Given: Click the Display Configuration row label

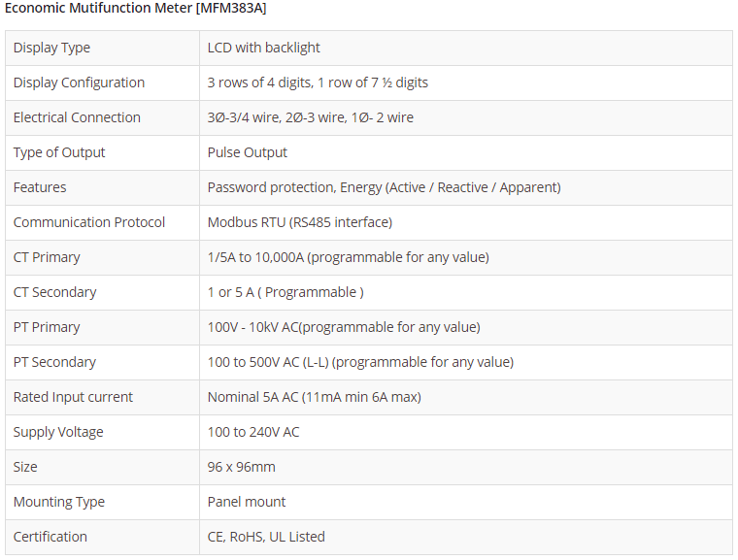Looking at the screenshot, I should pos(79,82).
